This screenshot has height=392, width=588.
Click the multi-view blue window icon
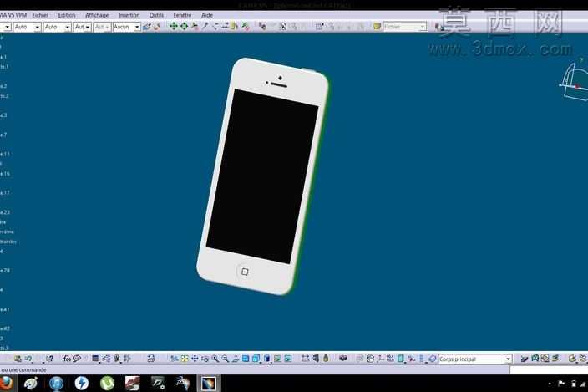[246, 359]
